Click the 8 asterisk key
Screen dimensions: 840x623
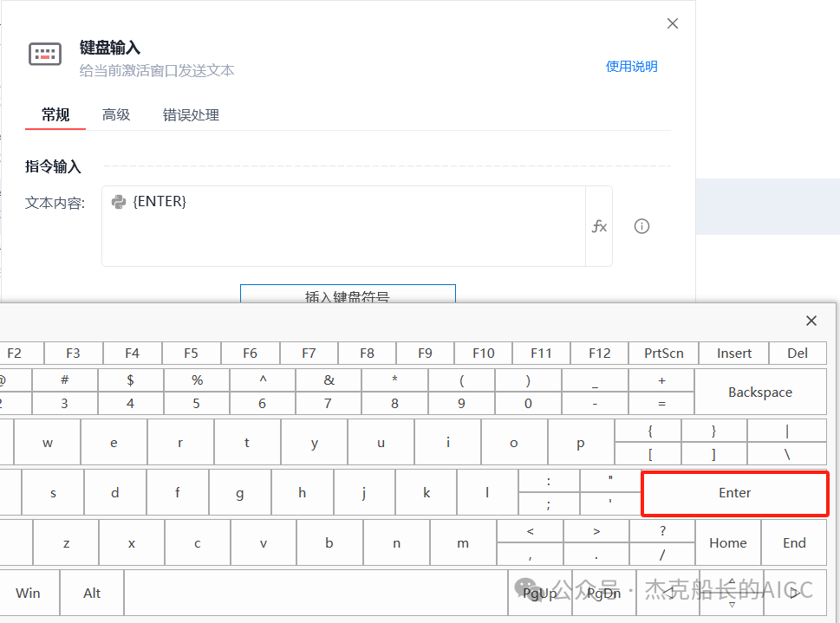pos(394,393)
